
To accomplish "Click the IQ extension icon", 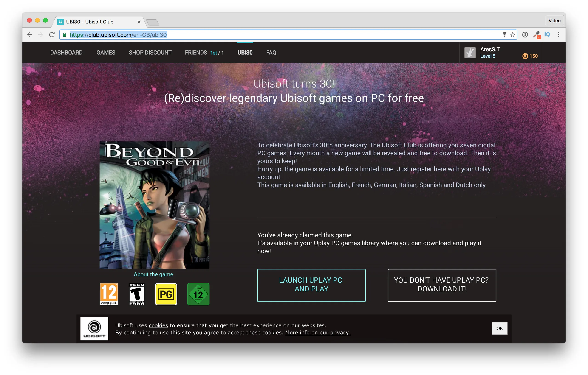I will click(547, 35).
